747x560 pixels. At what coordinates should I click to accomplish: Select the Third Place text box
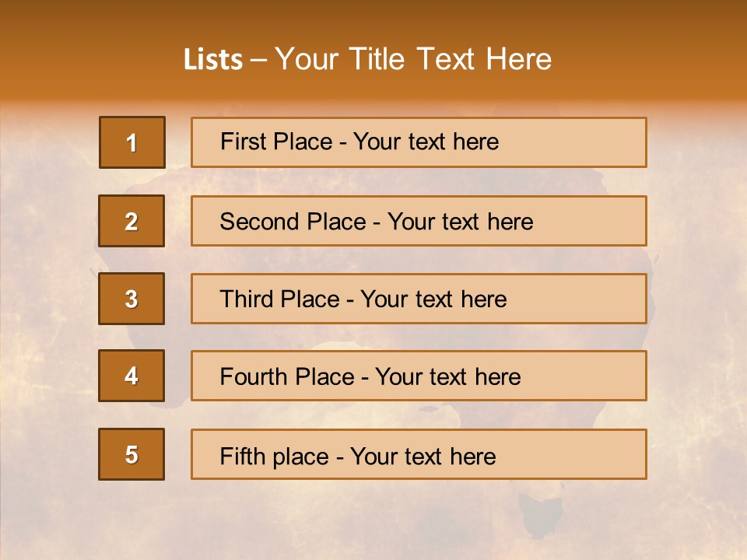(419, 299)
